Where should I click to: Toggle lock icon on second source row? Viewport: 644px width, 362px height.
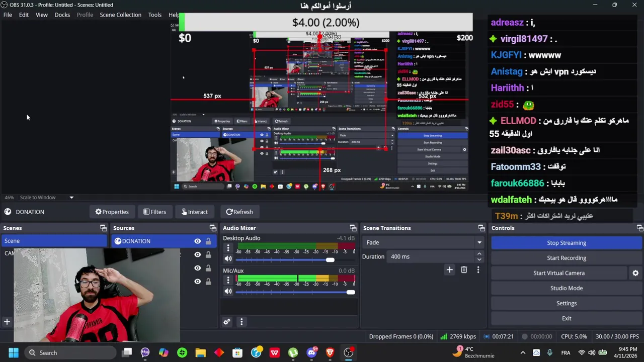click(x=208, y=255)
